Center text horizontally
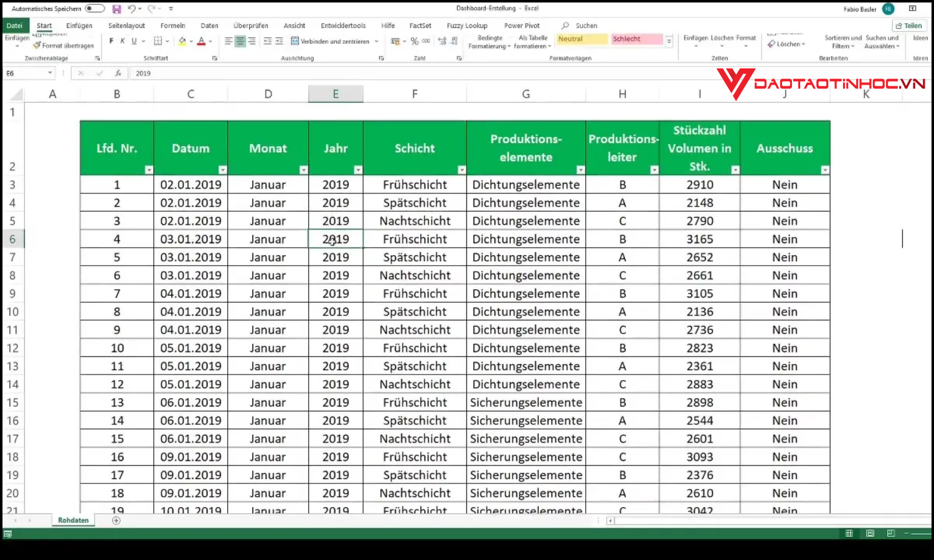The height and width of the screenshot is (560, 934). pyautogui.click(x=240, y=41)
